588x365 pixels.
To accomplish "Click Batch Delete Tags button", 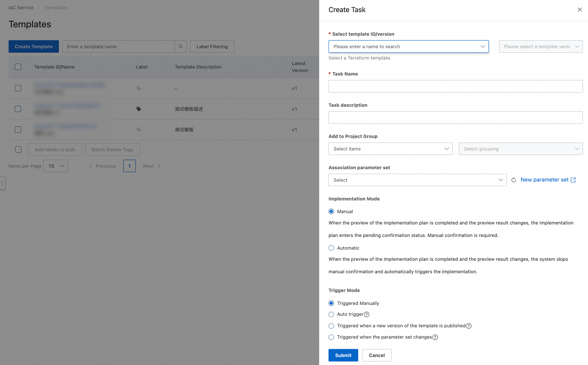I will click(112, 150).
